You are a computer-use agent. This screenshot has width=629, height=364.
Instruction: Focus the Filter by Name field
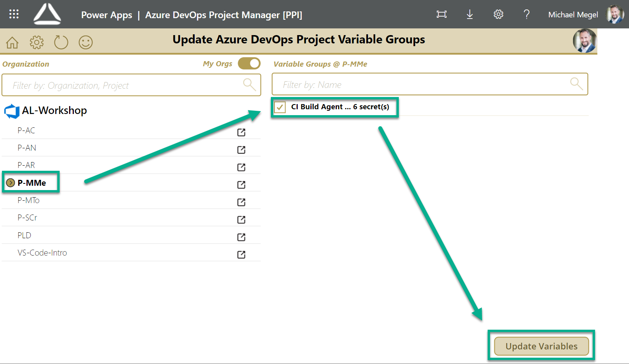430,84
